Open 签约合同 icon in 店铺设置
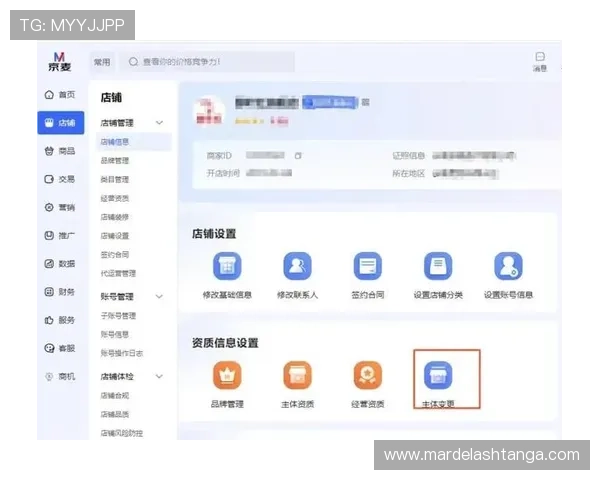Viewport: 600px width, 480px height. [368, 266]
